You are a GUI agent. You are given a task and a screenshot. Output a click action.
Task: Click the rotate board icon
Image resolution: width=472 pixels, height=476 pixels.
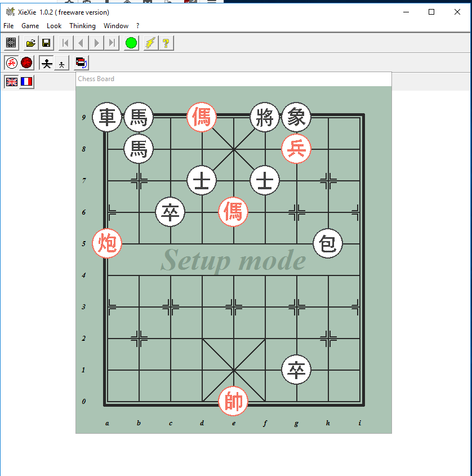click(x=81, y=63)
